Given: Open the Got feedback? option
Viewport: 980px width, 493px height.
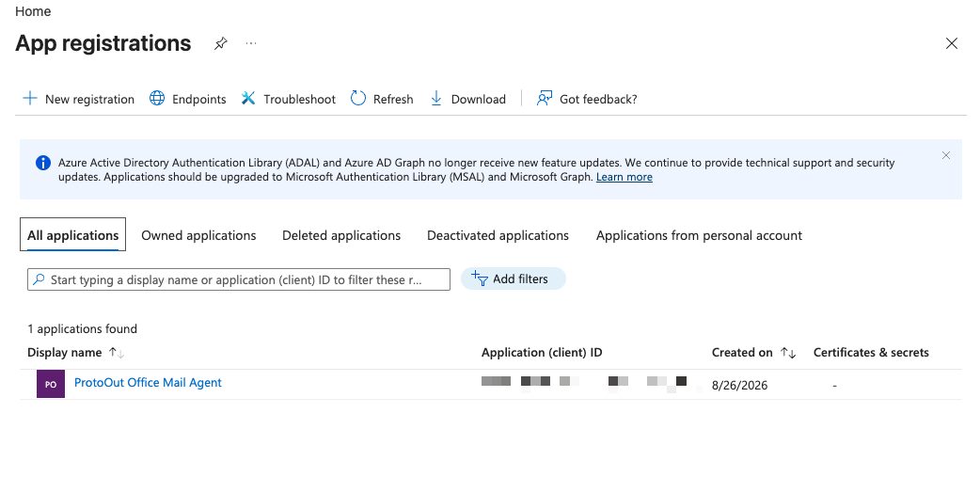Looking at the screenshot, I should click(587, 99).
